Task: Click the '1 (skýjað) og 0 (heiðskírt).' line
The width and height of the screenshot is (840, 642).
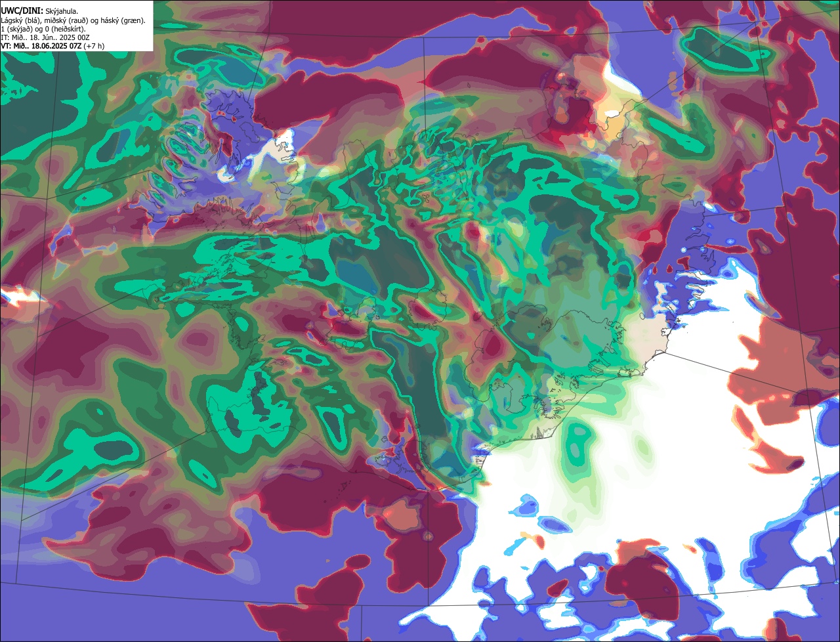Action: [x=43, y=29]
